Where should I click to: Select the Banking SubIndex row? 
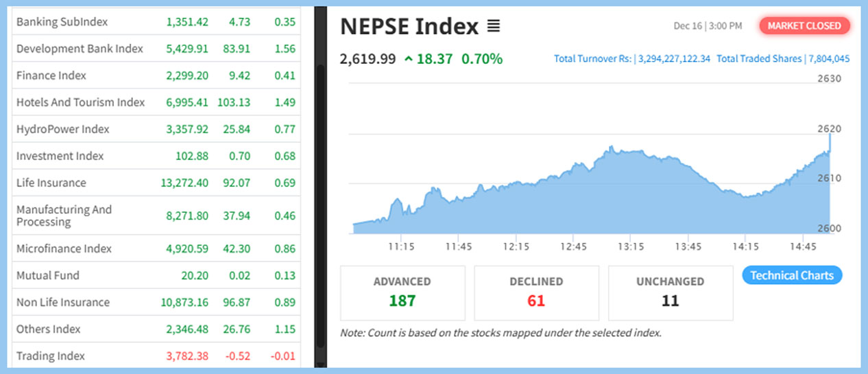[x=62, y=22]
